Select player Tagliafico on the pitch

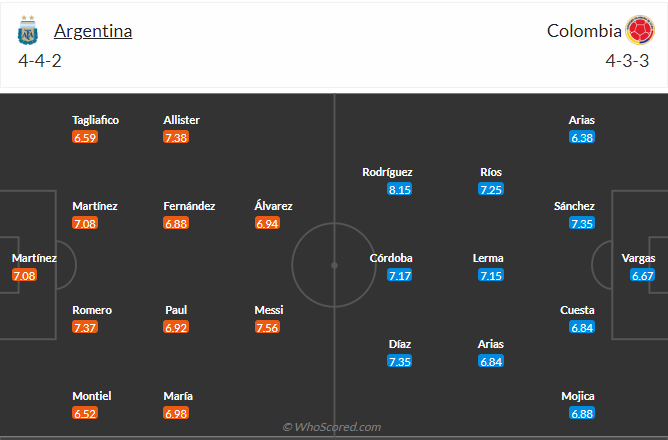pos(95,120)
